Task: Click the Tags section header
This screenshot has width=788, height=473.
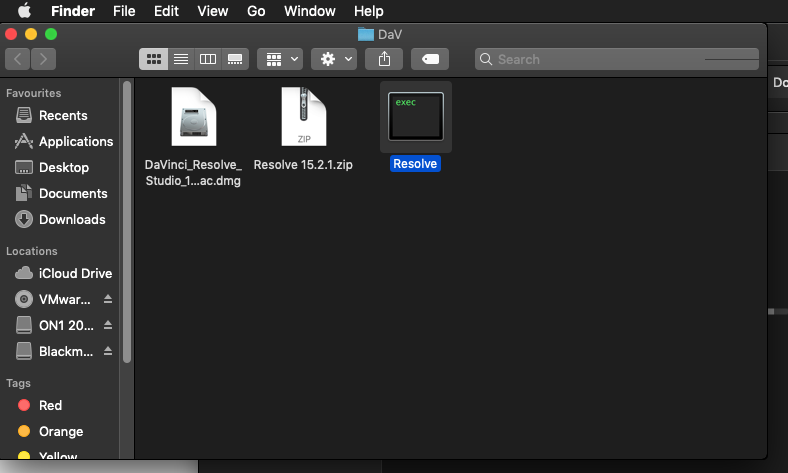Action: tap(19, 383)
